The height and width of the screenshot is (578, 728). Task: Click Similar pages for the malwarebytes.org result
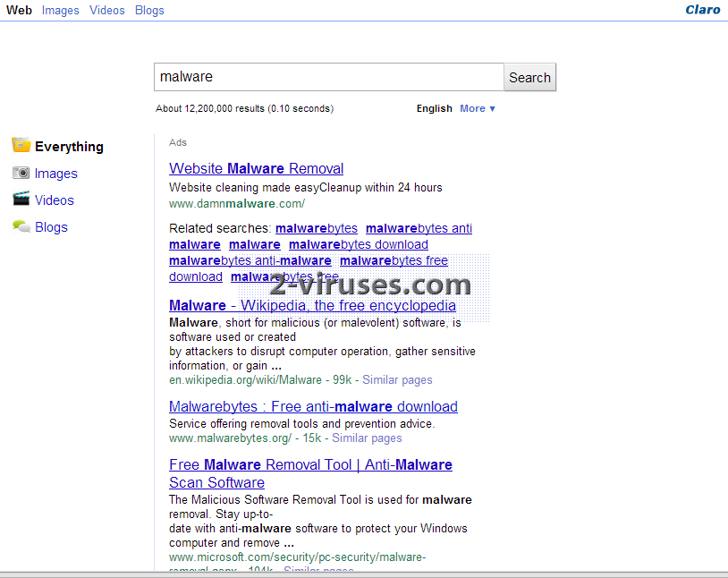(x=367, y=438)
